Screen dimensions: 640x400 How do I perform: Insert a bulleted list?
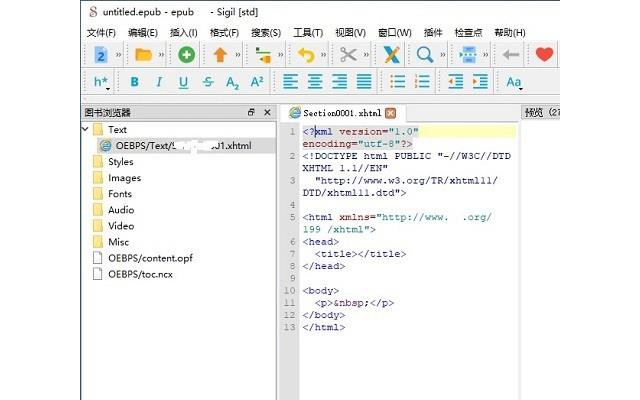coord(398,82)
